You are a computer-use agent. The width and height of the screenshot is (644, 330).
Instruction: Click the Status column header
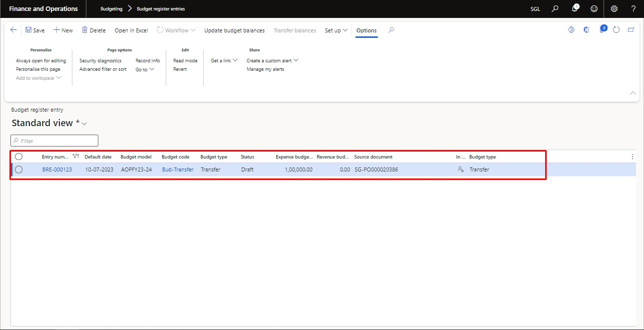(x=247, y=157)
